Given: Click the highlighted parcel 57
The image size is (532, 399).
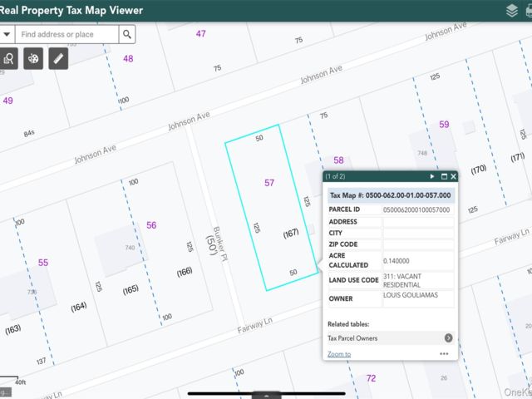Looking at the screenshot, I should point(269,183).
